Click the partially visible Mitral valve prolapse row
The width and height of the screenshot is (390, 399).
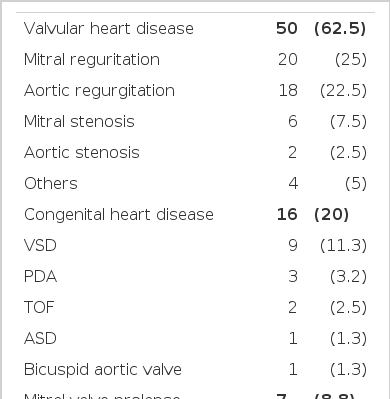(195, 395)
